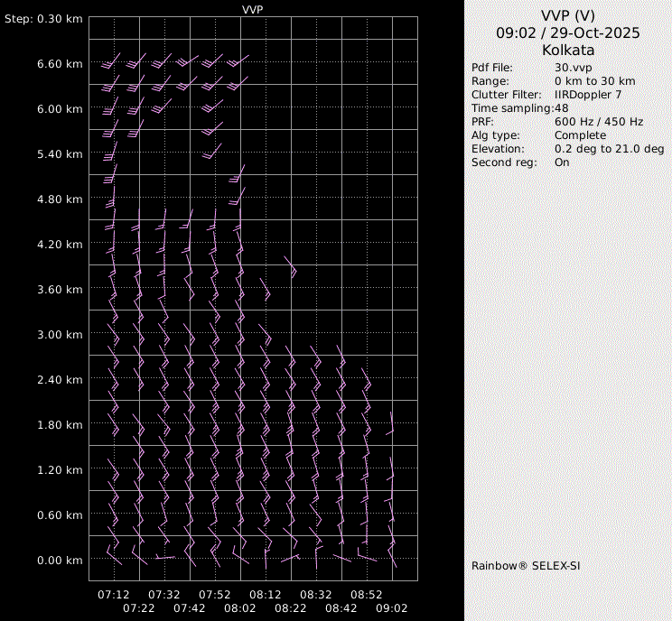672x621 pixels.
Task: Click the Second reg: On value
Action: 562,162
